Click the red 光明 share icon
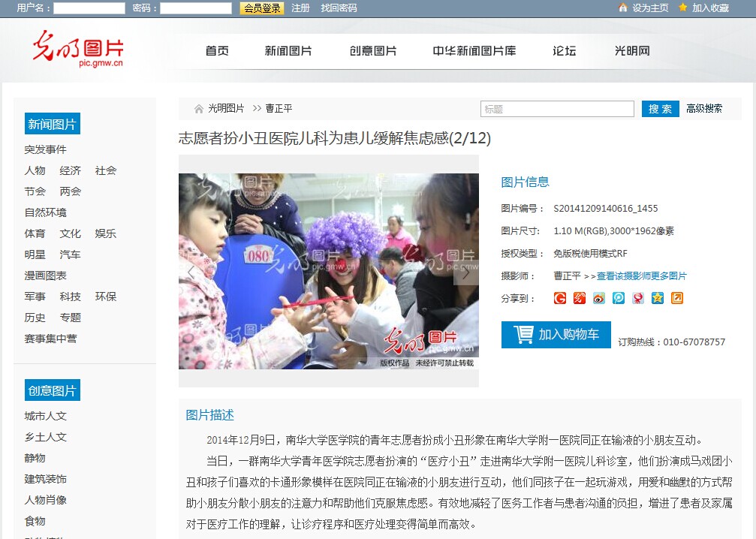The height and width of the screenshot is (539, 756). coord(580,299)
